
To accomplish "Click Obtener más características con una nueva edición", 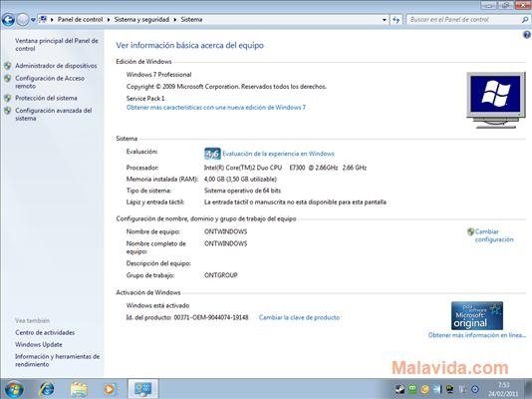I will (x=216, y=108).
